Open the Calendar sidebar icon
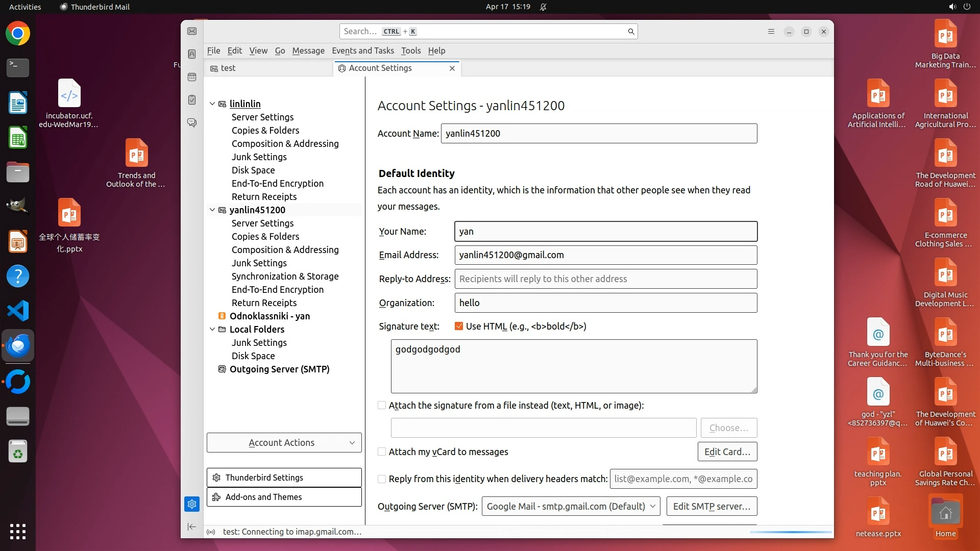Viewport: 980px width, 551px height. (x=192, y=77)
